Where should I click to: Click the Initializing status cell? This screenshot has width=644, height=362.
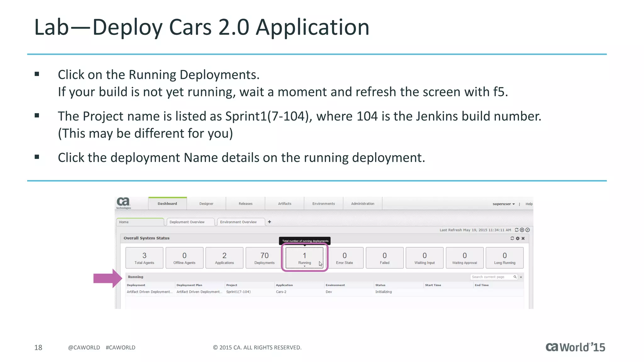(x=383, y=292)
